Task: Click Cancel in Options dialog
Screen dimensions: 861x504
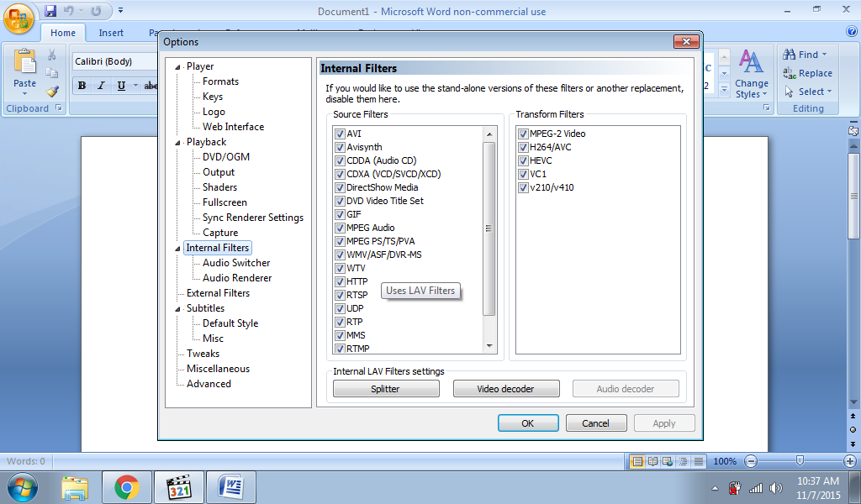Action: 596,423
